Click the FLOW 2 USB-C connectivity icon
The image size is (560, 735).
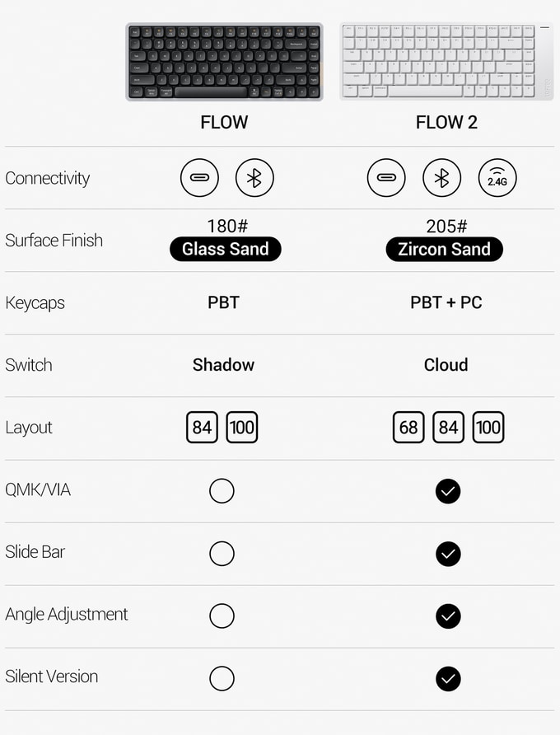(386, 178)
